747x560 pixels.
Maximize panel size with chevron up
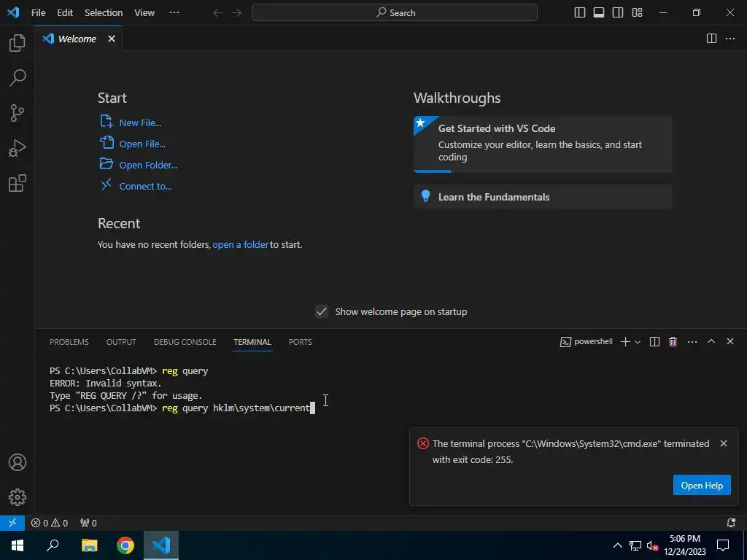click(711, 341)
